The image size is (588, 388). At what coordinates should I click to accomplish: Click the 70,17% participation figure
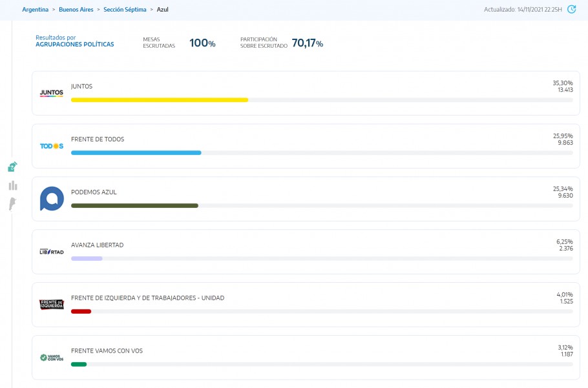(x=308, y=43)
